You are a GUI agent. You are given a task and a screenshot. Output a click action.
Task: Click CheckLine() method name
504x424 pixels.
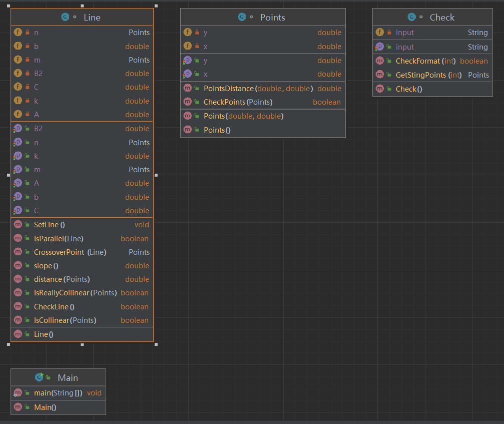pos(54,307)
